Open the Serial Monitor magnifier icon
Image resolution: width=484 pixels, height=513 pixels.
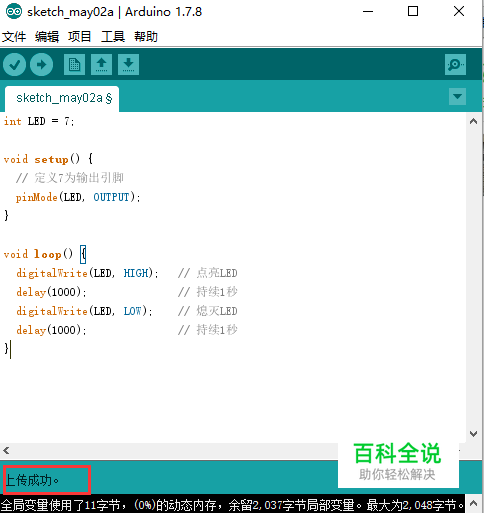point(455,64)
